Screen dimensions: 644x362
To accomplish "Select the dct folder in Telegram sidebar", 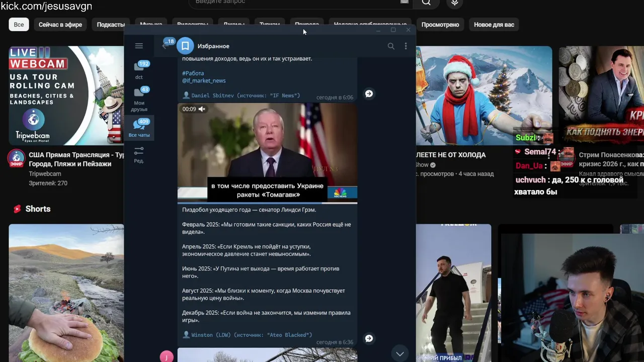I will (139, 70).
